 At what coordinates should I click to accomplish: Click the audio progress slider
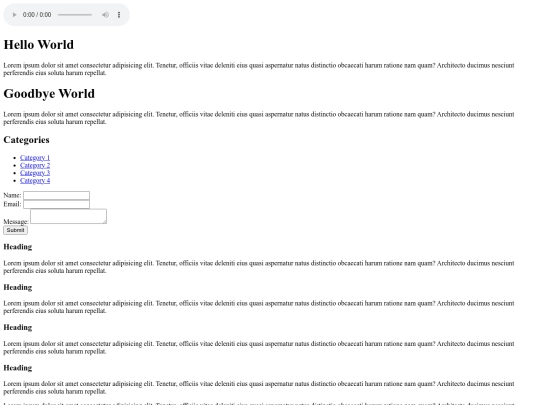click(75, 15)
